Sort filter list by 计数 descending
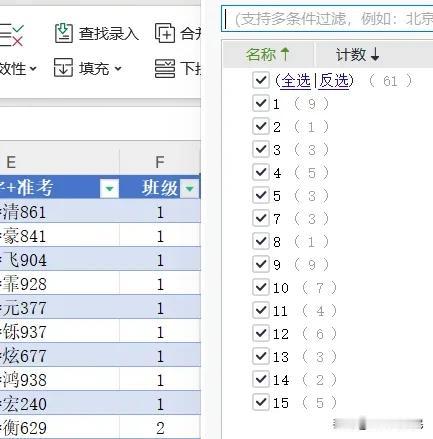 357,54
